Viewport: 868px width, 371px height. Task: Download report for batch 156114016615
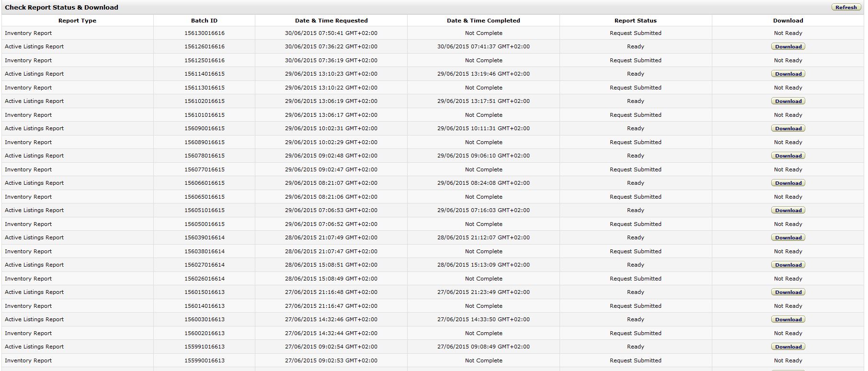point(788,74)
